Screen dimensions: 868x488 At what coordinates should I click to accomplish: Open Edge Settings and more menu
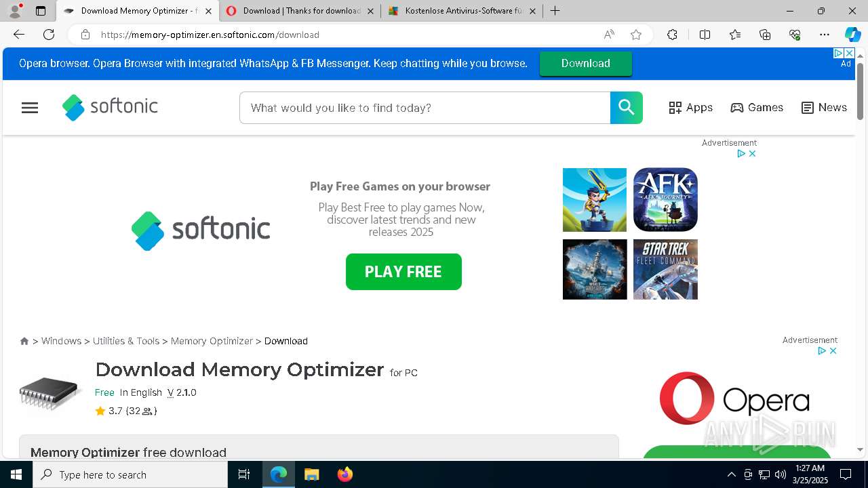click(x=825, y=35)
